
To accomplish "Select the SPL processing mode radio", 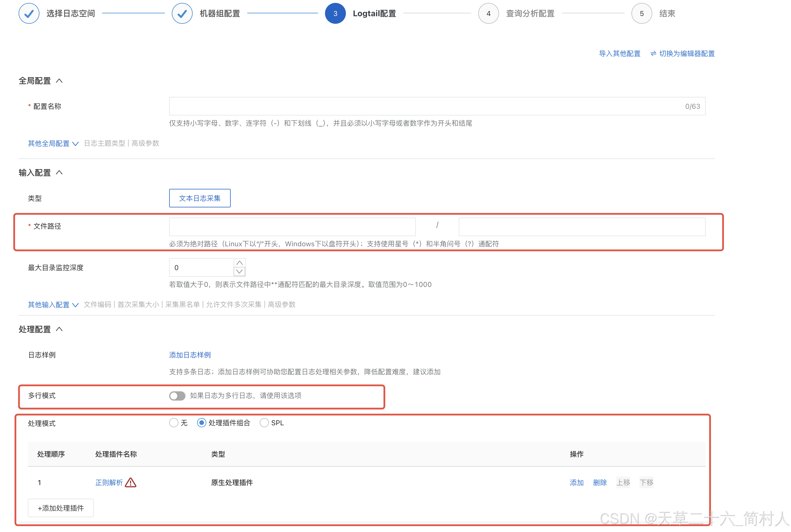I will point(264,423).
